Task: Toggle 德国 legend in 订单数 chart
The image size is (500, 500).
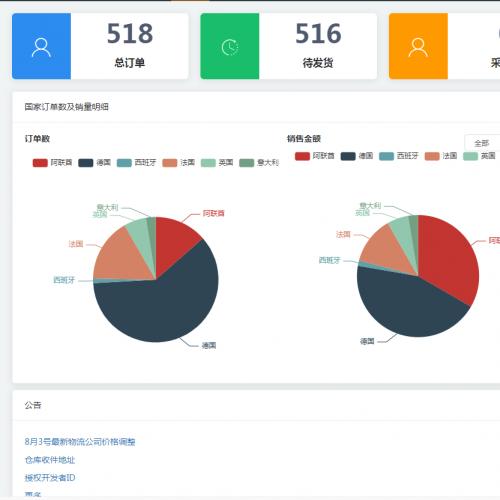Action: click(94, 163)
